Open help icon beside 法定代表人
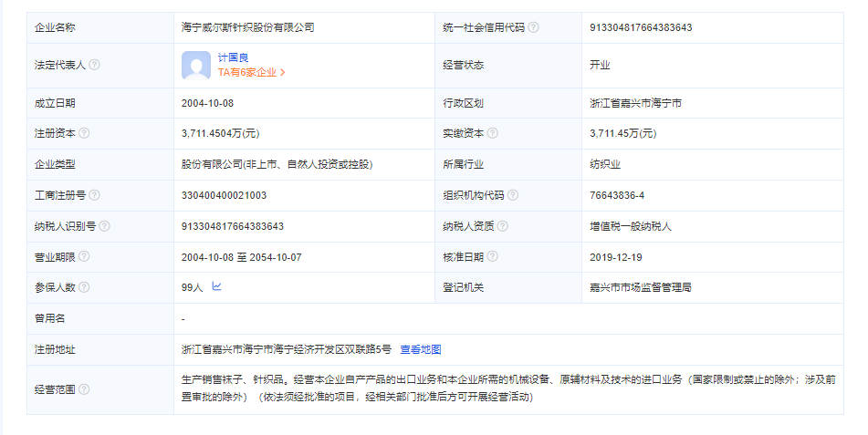 coord(95,65)
